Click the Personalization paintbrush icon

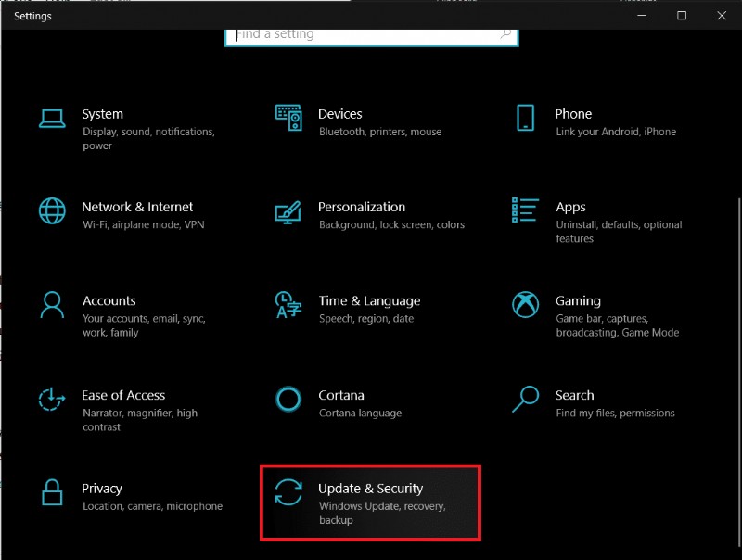click(288, 212)
